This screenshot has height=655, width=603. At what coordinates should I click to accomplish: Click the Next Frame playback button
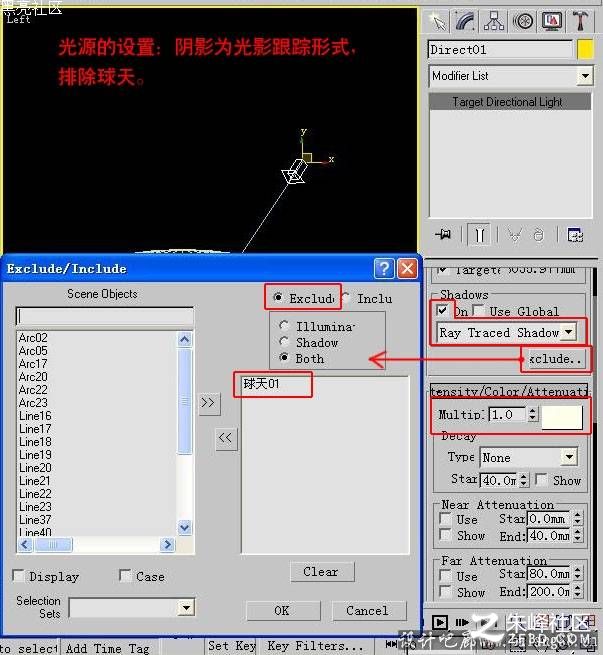[x=461, y=622]
